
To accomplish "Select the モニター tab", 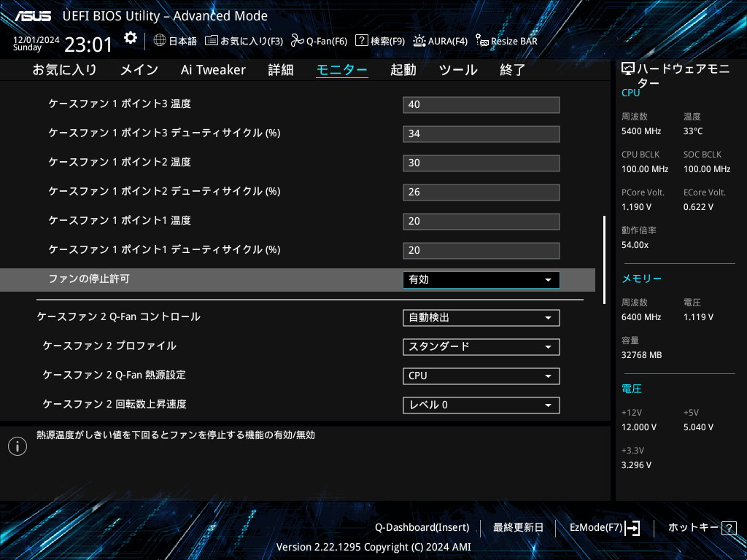I will tap(342, 70).
